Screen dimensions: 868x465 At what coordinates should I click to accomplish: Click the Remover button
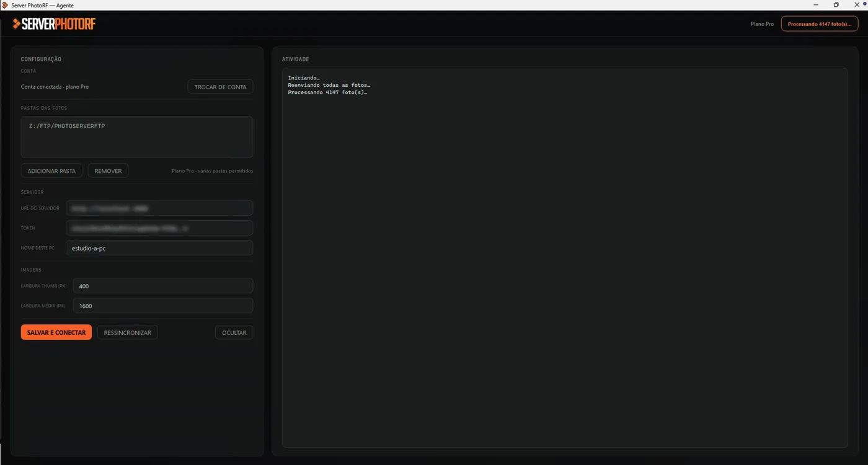point(108,170)
